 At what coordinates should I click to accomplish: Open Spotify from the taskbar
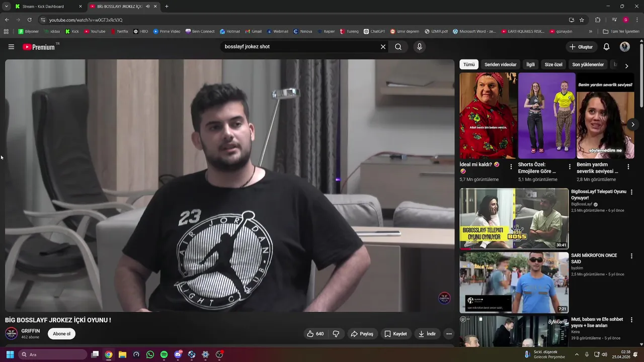click(x=164, y=354)
